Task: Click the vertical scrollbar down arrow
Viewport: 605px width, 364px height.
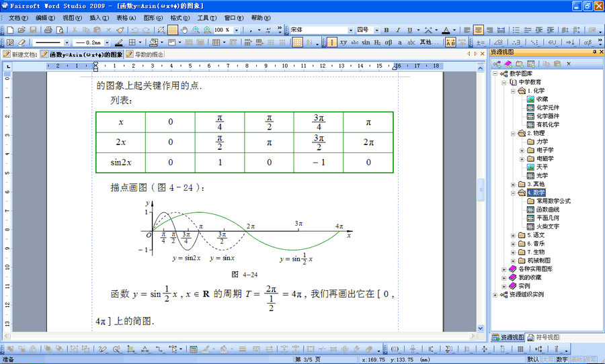Action: (481, 328)
